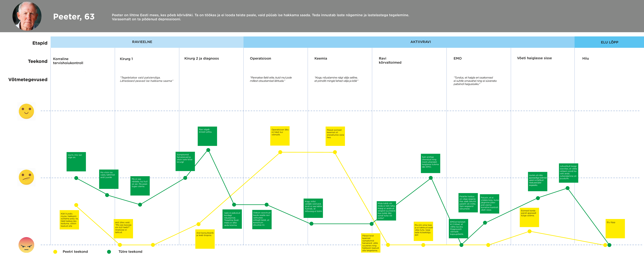This screenshot has height=259, width=644.
Task: Select the angry face emoji on the mood scale
Action: (x=26, y=245)
